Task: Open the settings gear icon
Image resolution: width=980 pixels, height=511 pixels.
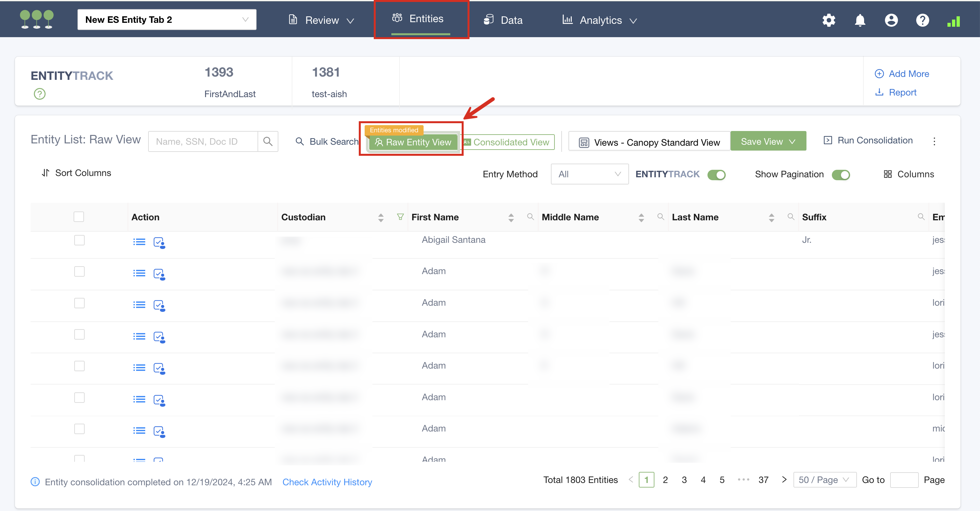Action: click(x=829, y=20)
